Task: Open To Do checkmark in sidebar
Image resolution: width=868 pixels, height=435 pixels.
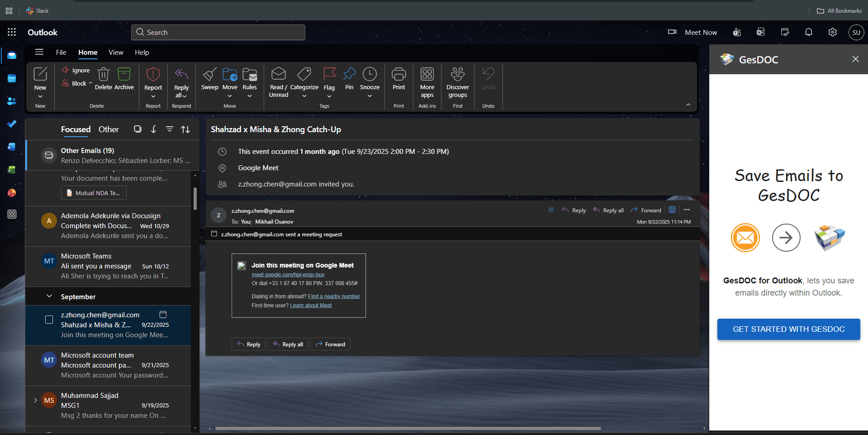Action: click(x=12, y=124)
